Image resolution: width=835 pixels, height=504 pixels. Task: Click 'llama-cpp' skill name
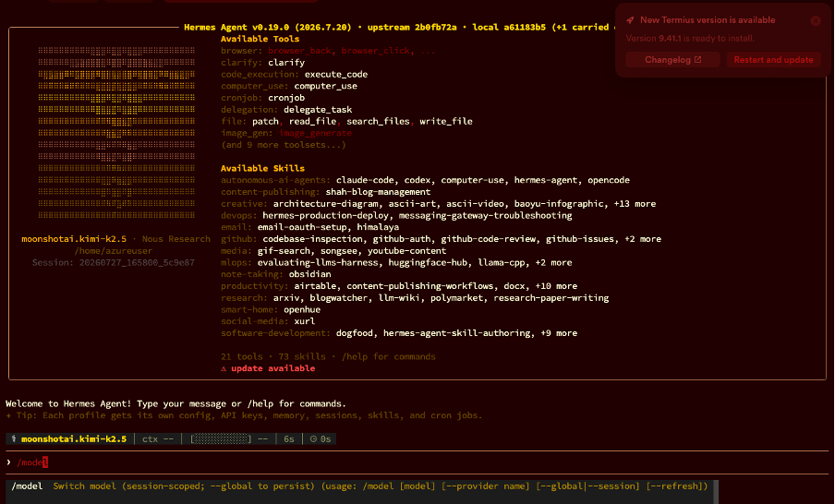(x=502, y=262)
